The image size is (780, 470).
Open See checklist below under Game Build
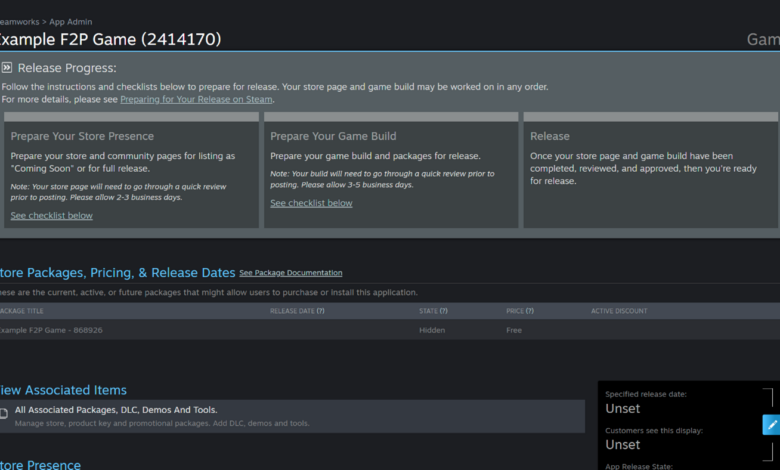point(311,203)
